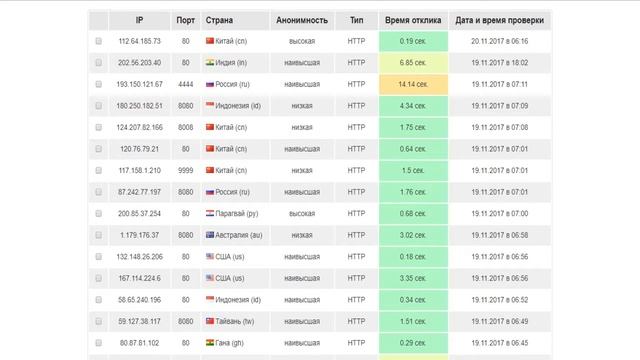This screenshot has height=360, width=640.
Task: Click the Ghana flag icon
Action: [x=210, y=342]
